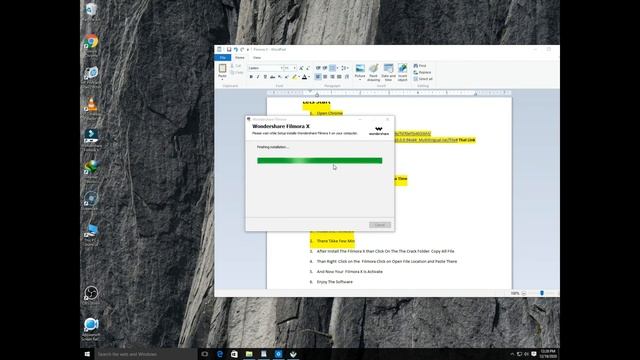Click the Cancel button in Filmora installer
This screenshot has width=640, height=360.
[380, 225]
